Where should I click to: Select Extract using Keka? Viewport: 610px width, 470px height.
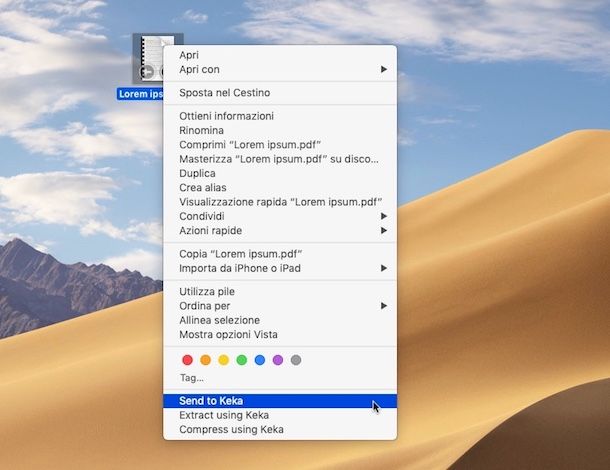pyautogui.click(x=280, y=415)
